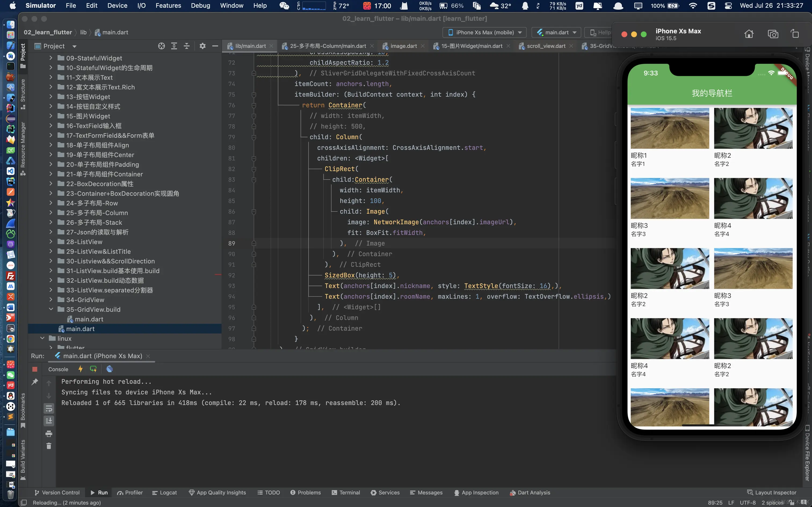Click the Apple menu icon
812x507 pixels.
[x=12, y=6]
